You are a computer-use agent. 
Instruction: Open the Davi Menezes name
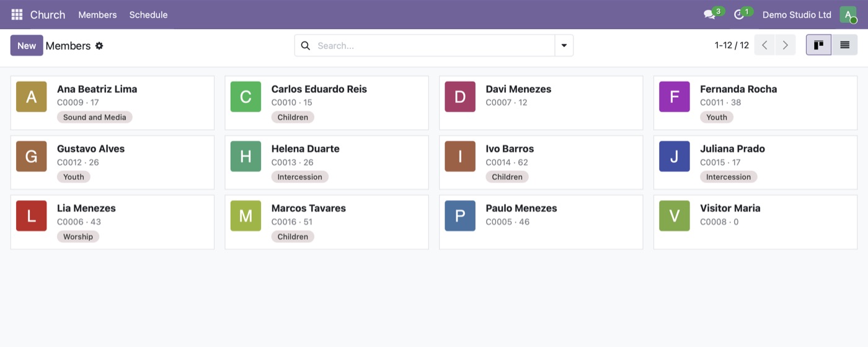click(x=518, y=89)
